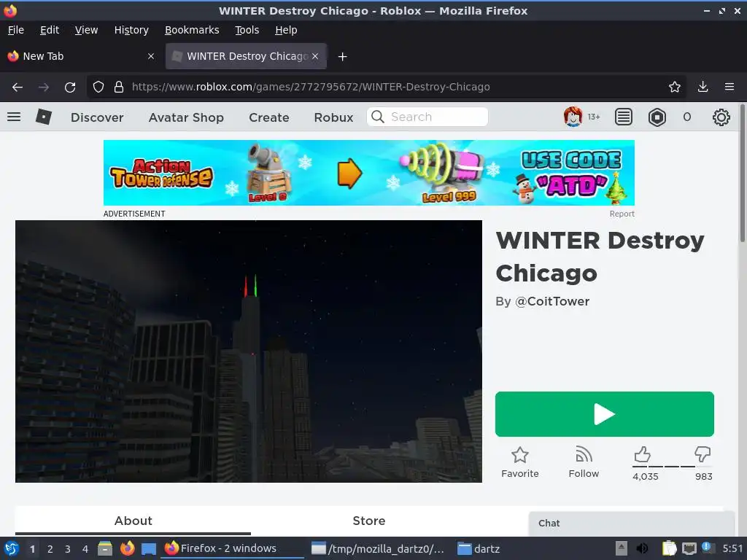
Task: Open tracking protection shield icon
Action: pyautogui.click(x=98, y=87)
